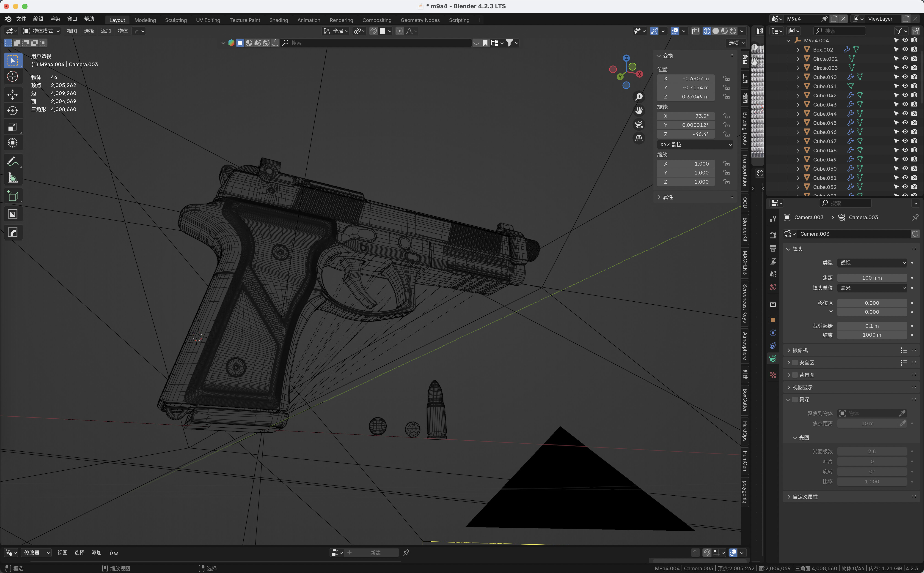The image size is (924, 573).
Task: Select the Box Select tool
Action: 13,61
